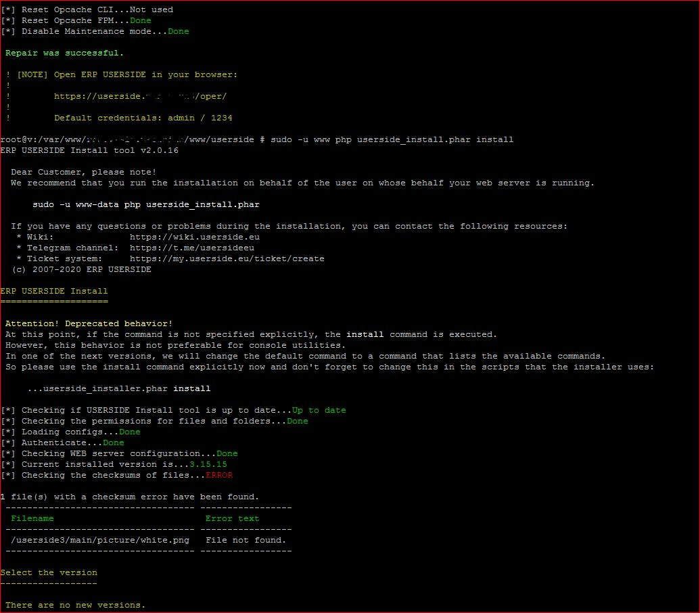Click 'sudo -u www-data php userside_install.phar' command
The width and height of the screenshot is (700, 613).
(146, 204)
